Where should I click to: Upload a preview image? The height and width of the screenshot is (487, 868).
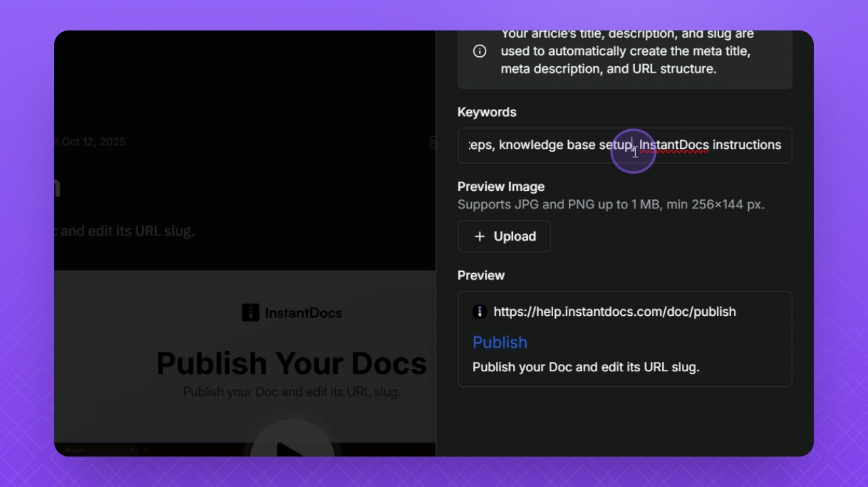(504, 236)
